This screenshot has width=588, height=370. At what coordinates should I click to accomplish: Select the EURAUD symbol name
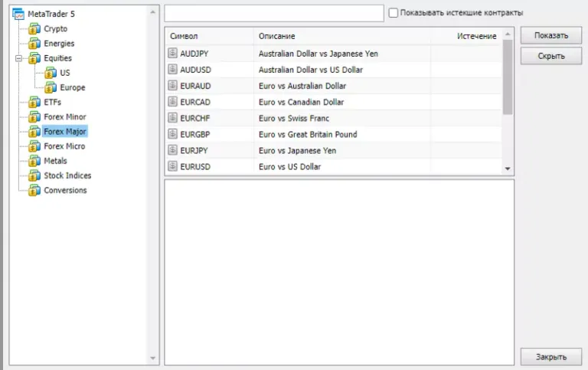pyautogui.click(x=195, y=86)
